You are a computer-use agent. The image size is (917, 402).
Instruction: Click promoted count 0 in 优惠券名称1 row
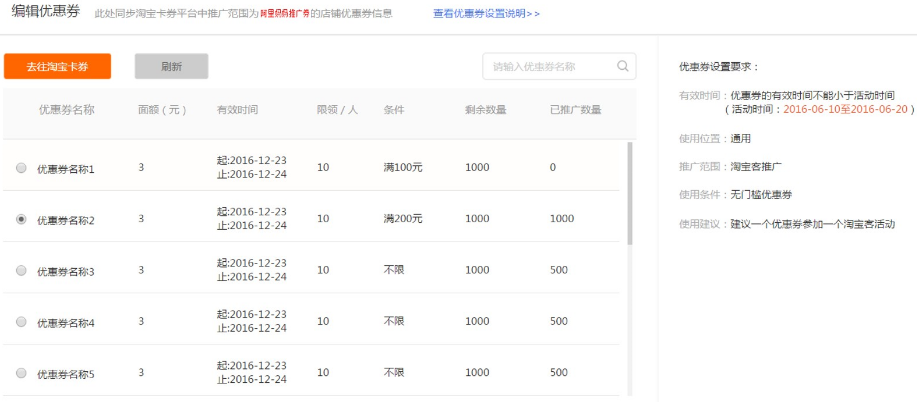coord(553,167)
